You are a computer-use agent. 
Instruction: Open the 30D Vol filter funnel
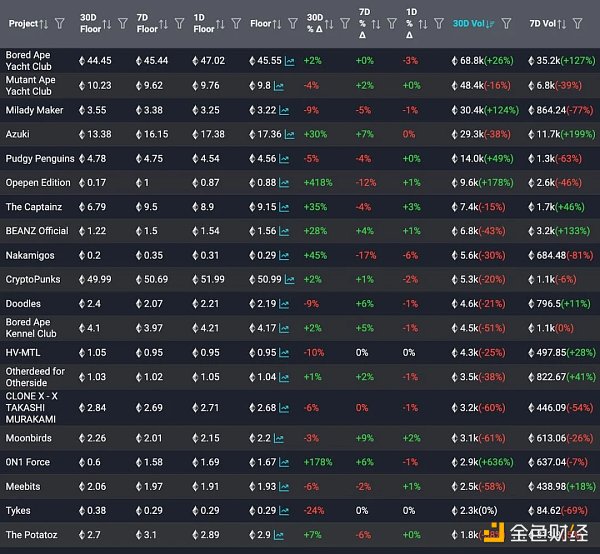[506, 24]
